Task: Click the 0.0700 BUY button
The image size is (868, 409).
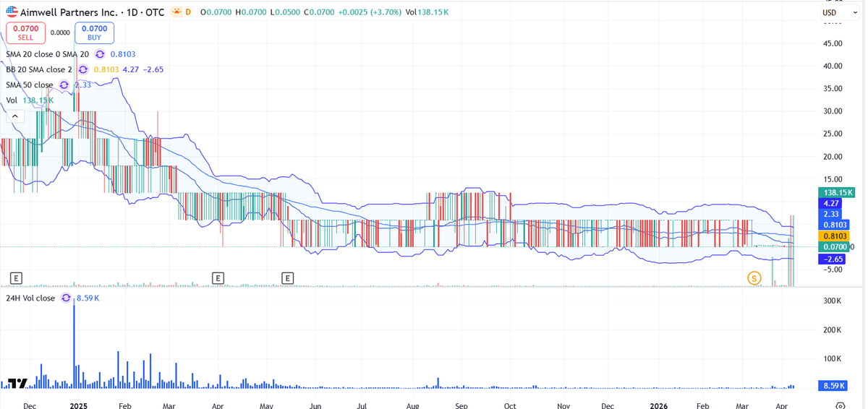Action: click(94, 33)
